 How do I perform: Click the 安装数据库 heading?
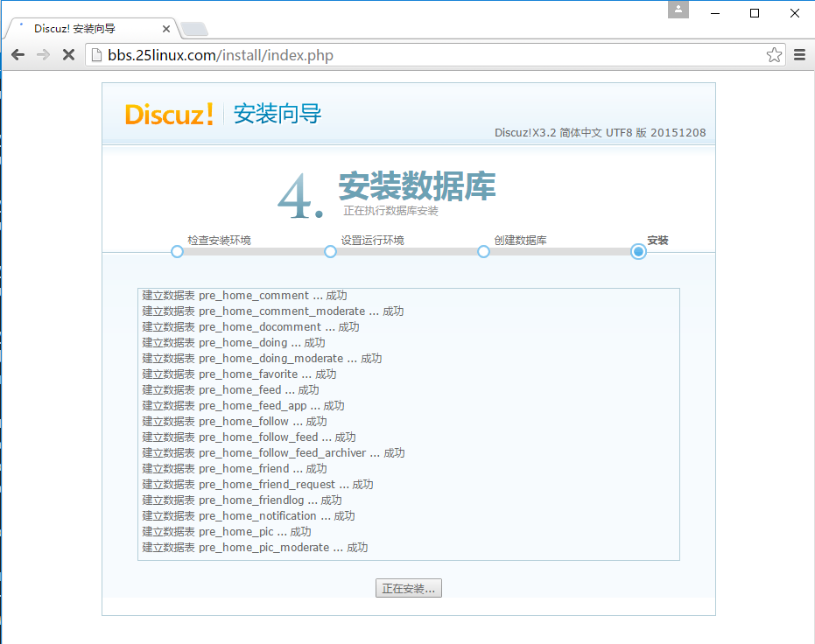(417, 185)
